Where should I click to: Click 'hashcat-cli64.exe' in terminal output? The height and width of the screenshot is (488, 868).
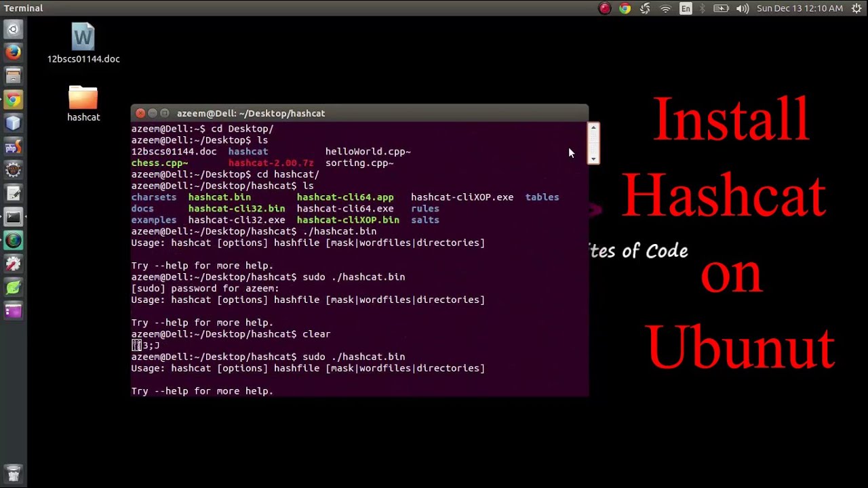345,209
